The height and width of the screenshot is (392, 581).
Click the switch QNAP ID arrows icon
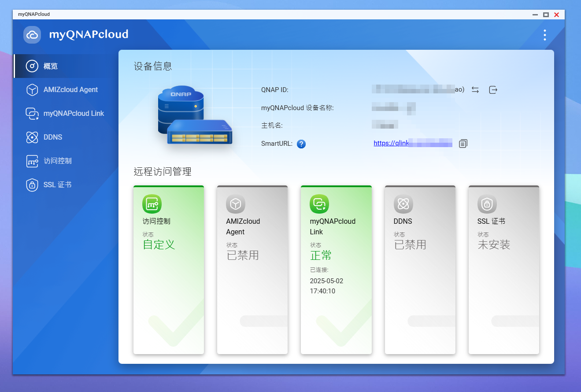click(475, 90)
